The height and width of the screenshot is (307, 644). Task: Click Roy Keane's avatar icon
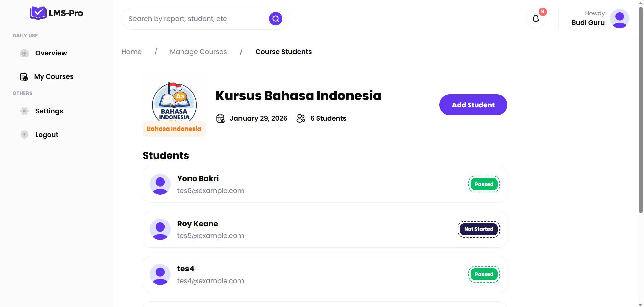click(160, 229)
